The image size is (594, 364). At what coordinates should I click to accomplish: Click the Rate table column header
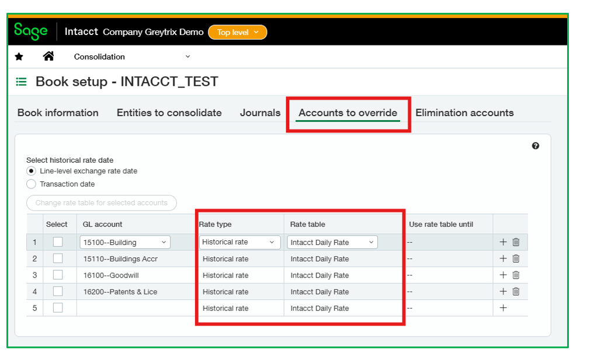tap(308, 225)
